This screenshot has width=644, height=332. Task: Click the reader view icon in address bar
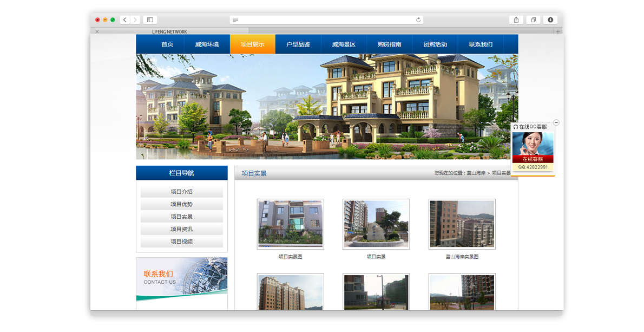235,19
